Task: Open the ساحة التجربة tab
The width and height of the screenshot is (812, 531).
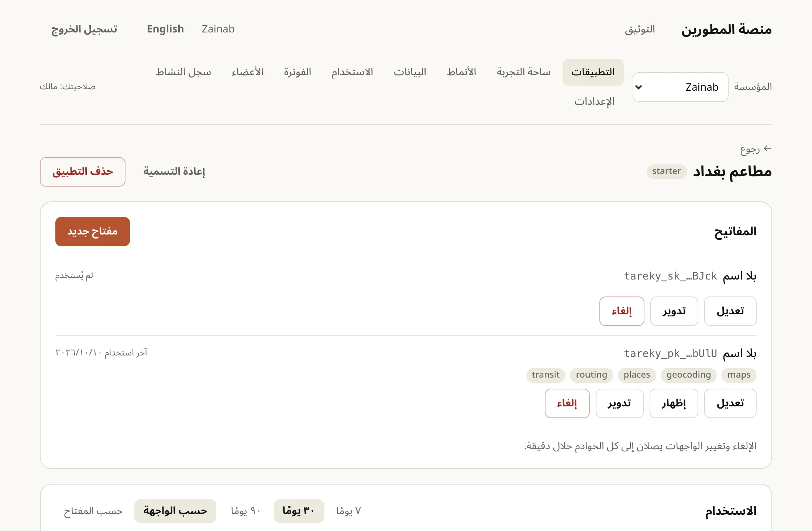Action: coord(523,72)
